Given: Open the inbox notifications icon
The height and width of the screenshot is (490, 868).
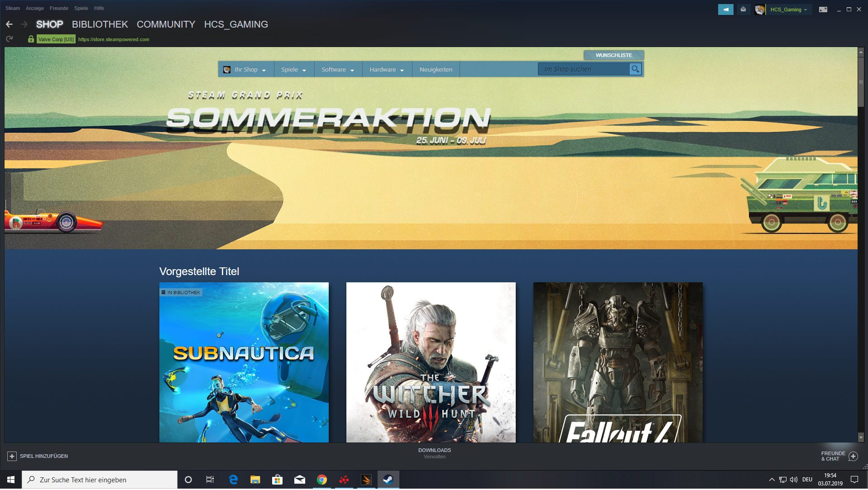Looking at the screenshot, I should pos(743,10).
